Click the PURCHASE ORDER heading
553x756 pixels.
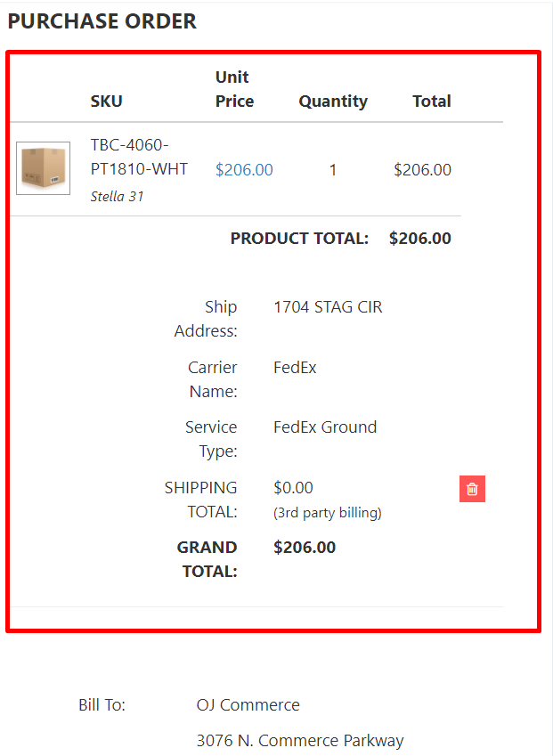(102, 21)
